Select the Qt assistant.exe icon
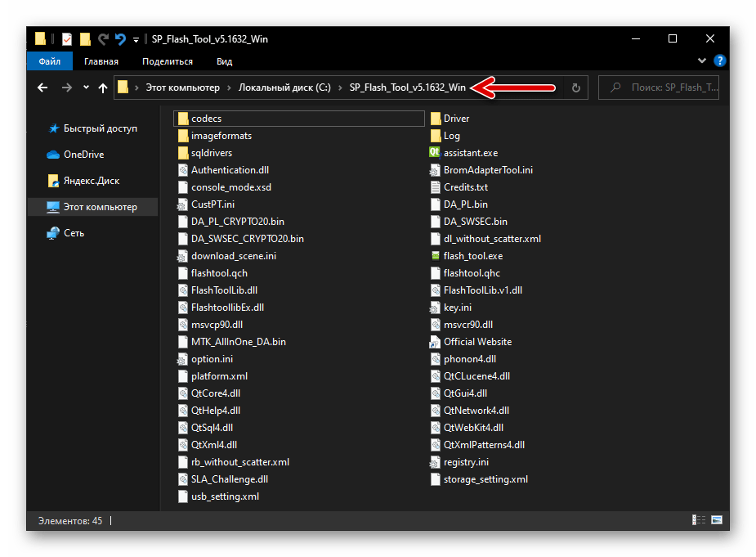 (x=435, y=152)
